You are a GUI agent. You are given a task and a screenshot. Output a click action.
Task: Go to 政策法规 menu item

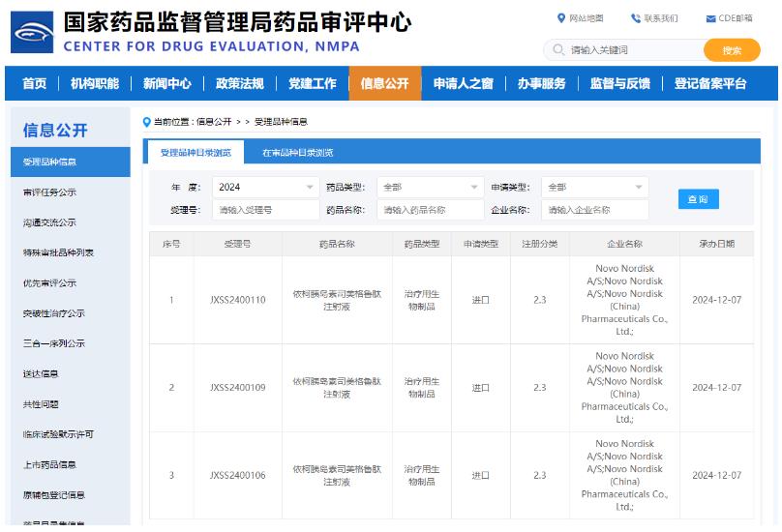point(240,84)
